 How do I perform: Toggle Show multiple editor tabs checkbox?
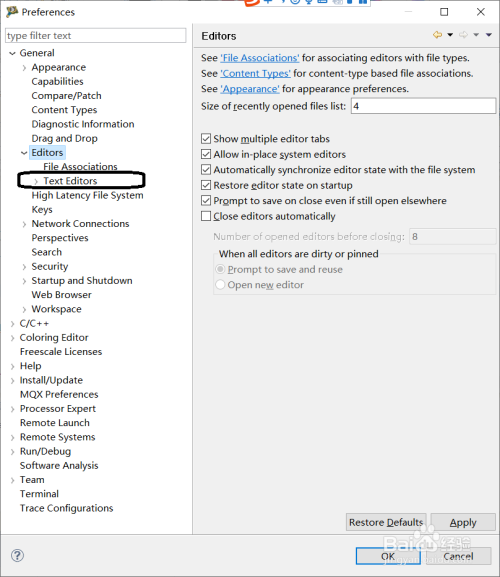pyautogui.click(x=206, y=139)
